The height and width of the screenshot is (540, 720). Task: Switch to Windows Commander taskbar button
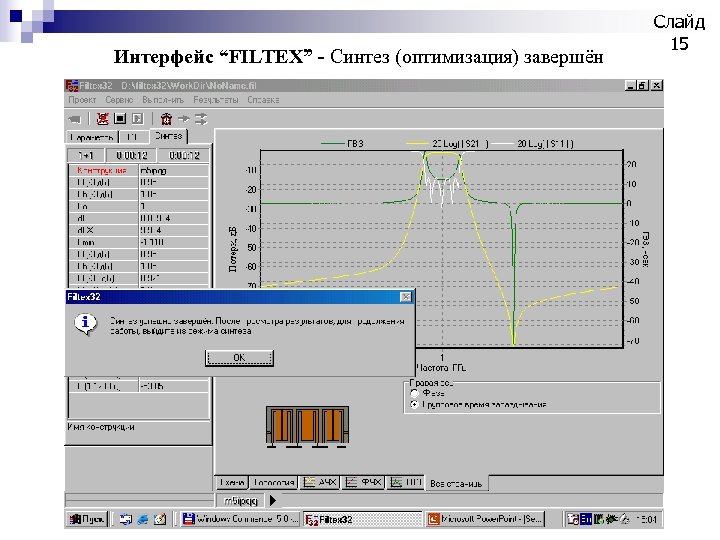pos(240,519)
